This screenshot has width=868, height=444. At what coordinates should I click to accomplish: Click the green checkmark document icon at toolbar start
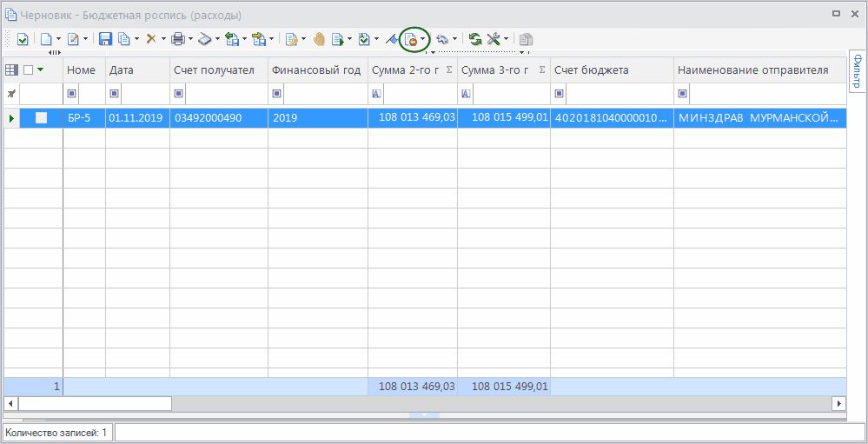click(23, 39)
